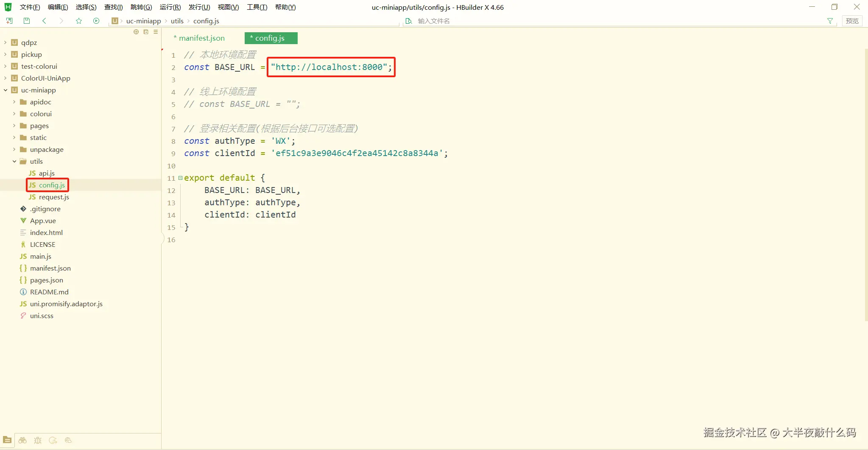Fold the export default code block
Viewport: 868px width, 450px height.
pyautogui.click(x=180, y=178)
